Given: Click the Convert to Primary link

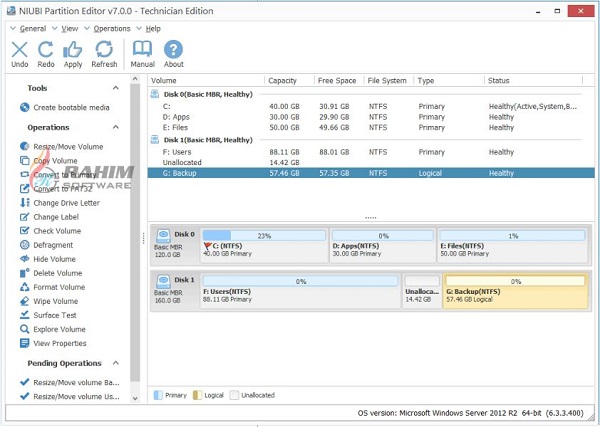Looking at the screenshot, I should (65, 174).
